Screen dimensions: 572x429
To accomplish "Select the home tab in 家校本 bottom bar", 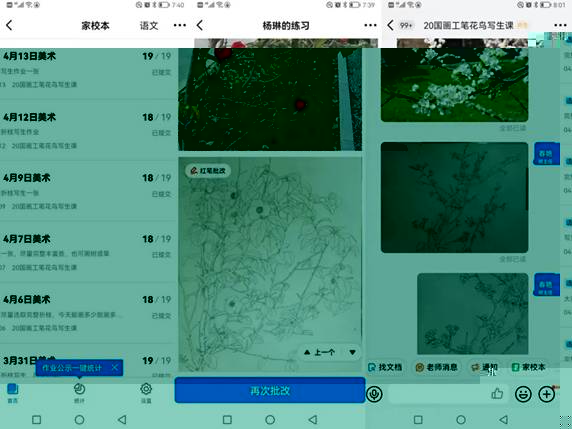I will (13, 393).
